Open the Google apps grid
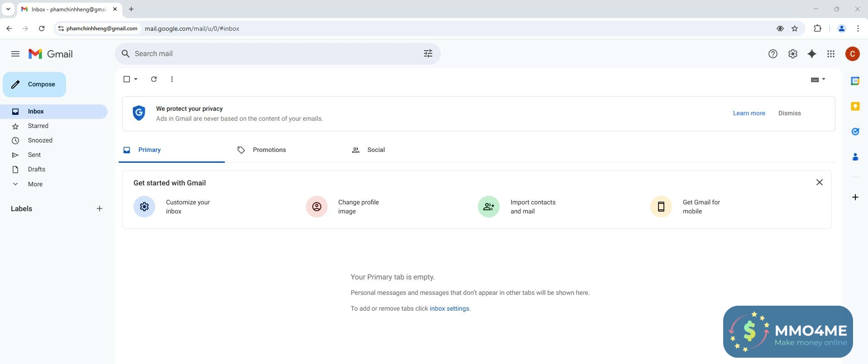 [x=831, y=54]
